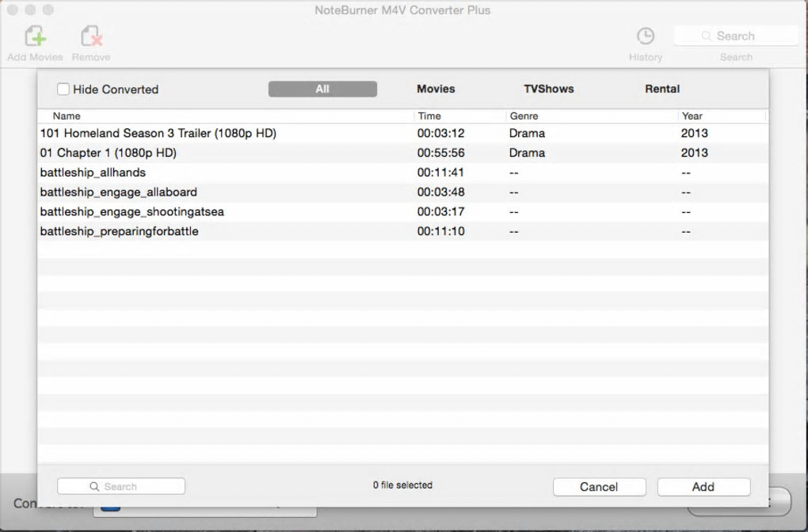Select 01 Chapter 1 (1080p HD) row
This screenshot has height=532, width=808.
pyautogui.click(x=403, y=153)
